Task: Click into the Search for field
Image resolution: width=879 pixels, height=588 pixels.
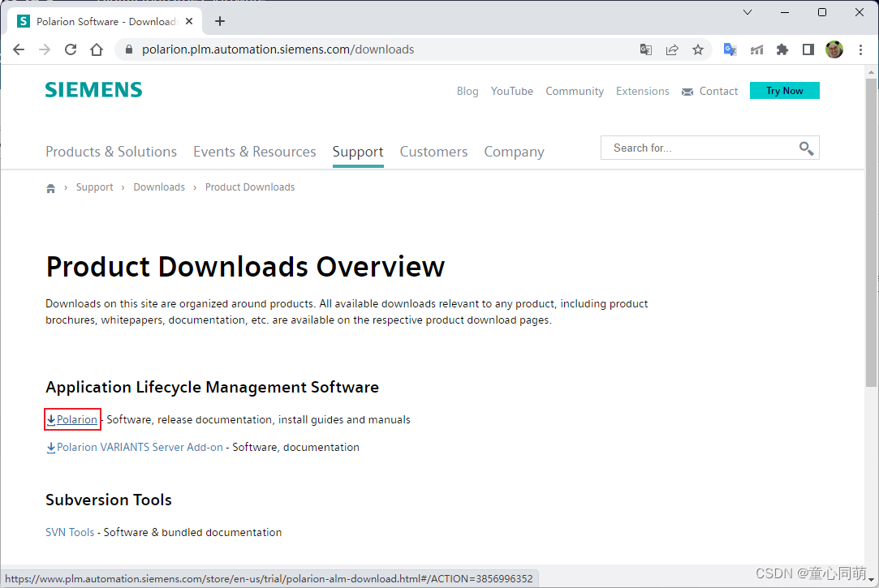Action: click(700, 148)
